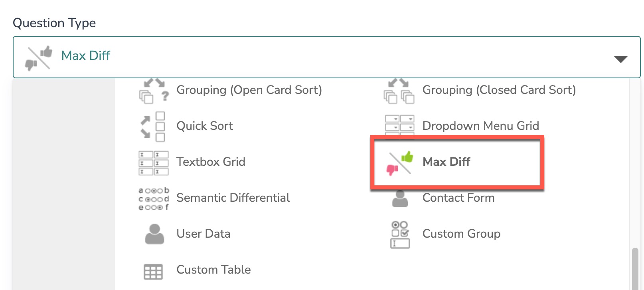
Task: Click the Textbox Grid icon
Action: 154,163
